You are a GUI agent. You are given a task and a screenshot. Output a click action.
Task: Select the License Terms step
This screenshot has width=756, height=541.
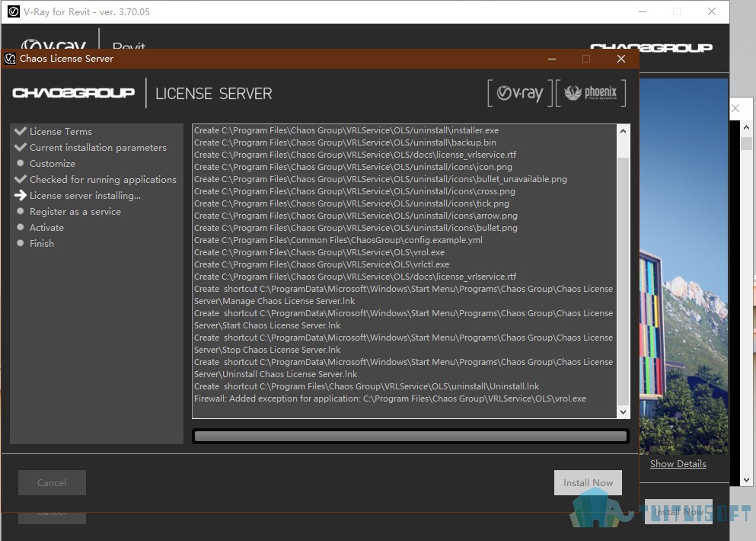coord(61,131)
